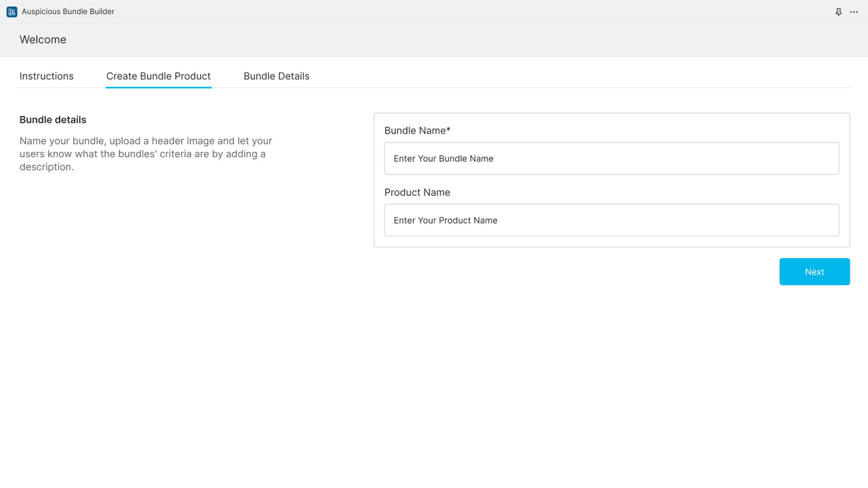Click the Auspicious Bundle Builder app icon
The image size is (868, 488).
pyautogui.click(x=12, y=12)
